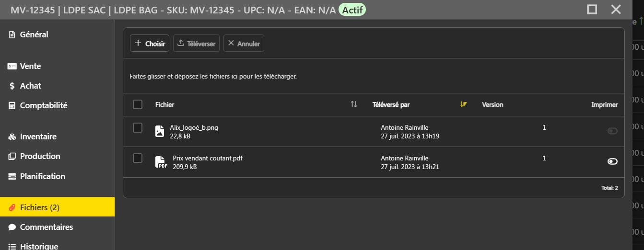
Task: Toggle print switch for Prix vendant coutant.pdf
Action: click(612, 161)
